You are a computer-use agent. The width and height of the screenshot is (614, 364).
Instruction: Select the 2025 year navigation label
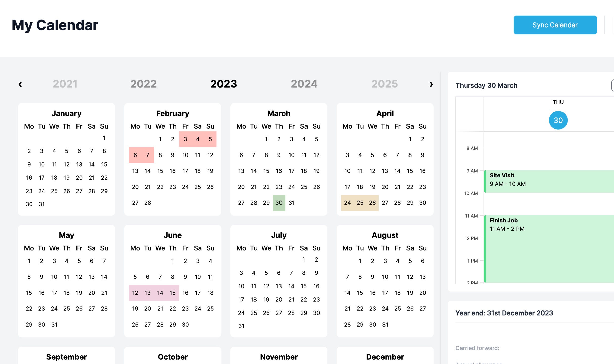point(384,83)
